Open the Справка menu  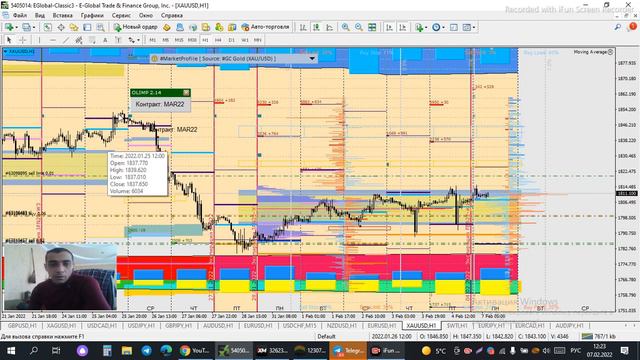pyautogui.click(x=171, y=15)
